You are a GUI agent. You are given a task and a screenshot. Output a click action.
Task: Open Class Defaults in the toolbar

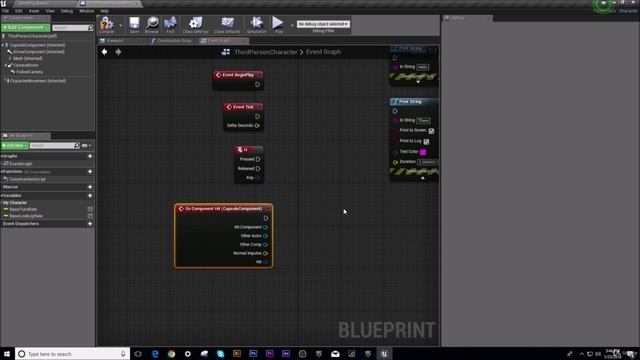click(227, 24)
